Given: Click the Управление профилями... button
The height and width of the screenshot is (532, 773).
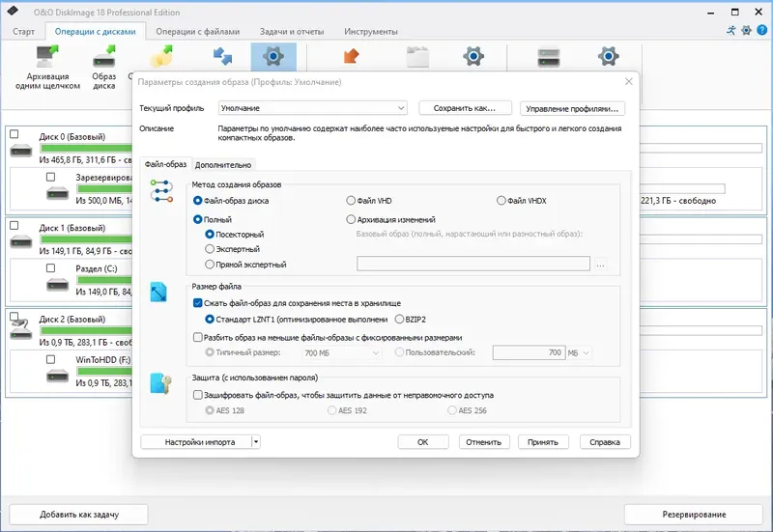Looking at the screenshot, I should click(x=572, y=108).
